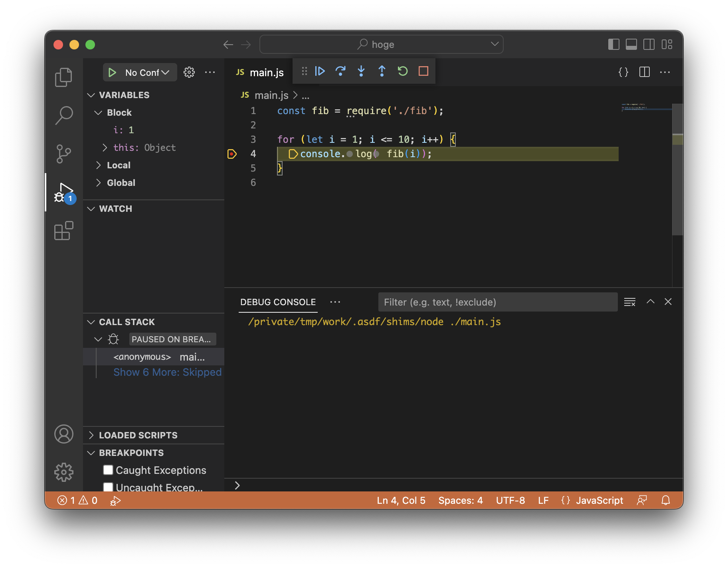
Task: Click the debug console filter input field
Action: 497,302
